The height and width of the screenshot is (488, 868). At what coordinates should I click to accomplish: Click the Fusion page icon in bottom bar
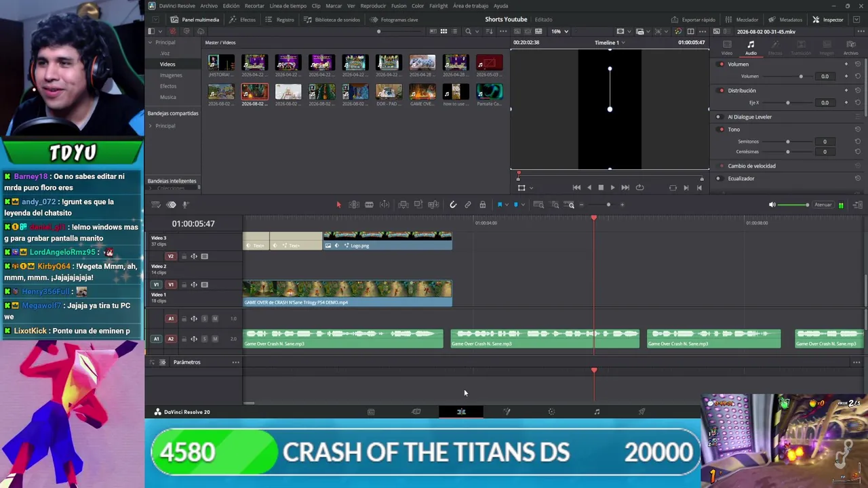(x=507, y=411)
